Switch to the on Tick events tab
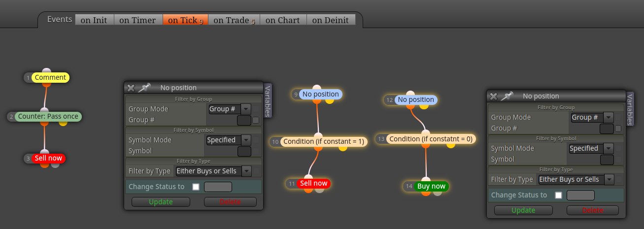The height and width of the screenshot is (229, 644). pos(185,20)
